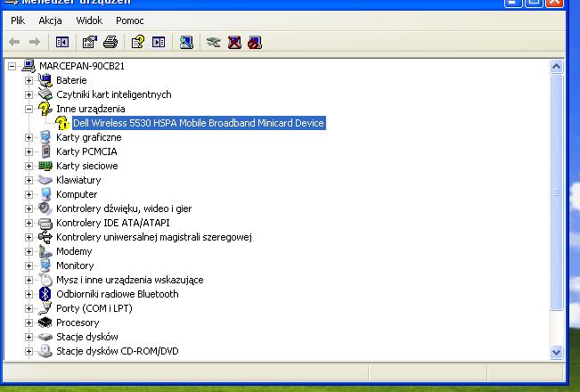Click the vertical scrollbar thumb

tap(556, 192)
